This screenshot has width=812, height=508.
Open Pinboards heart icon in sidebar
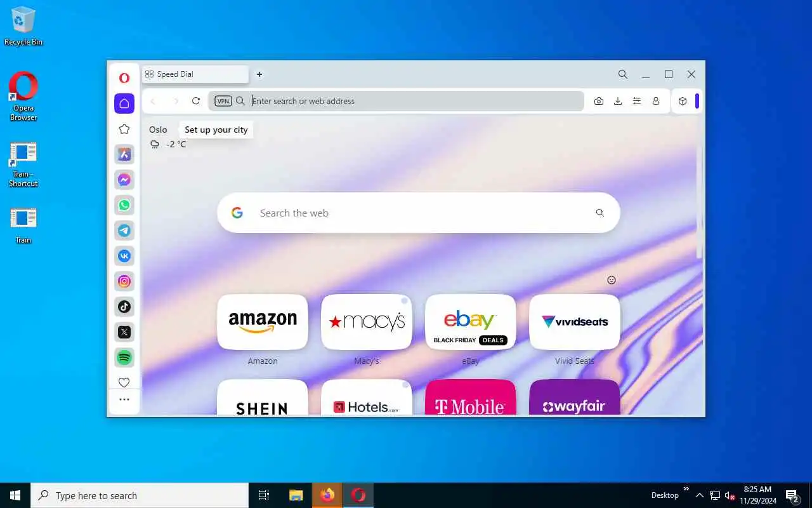point(124,382)
